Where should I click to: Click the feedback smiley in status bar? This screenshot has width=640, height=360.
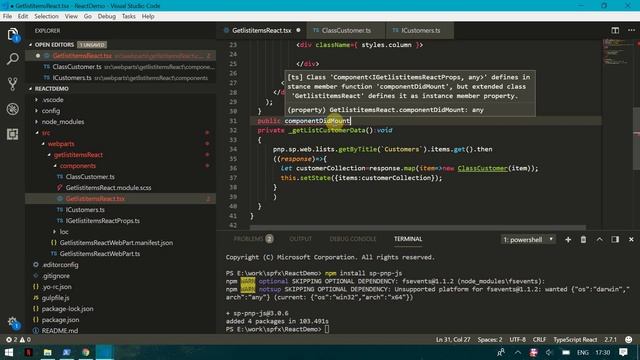629,340
